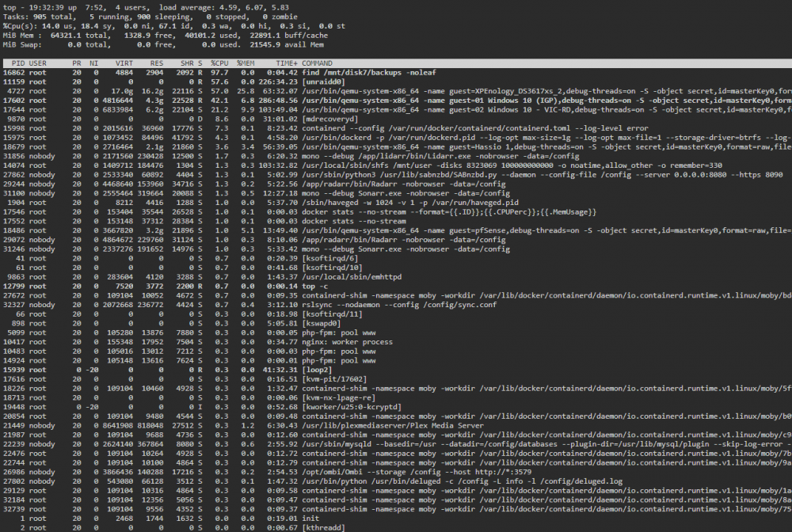792x532 pixels.
Task: Click the load average value 4.59
Action: tap(230, 8)
